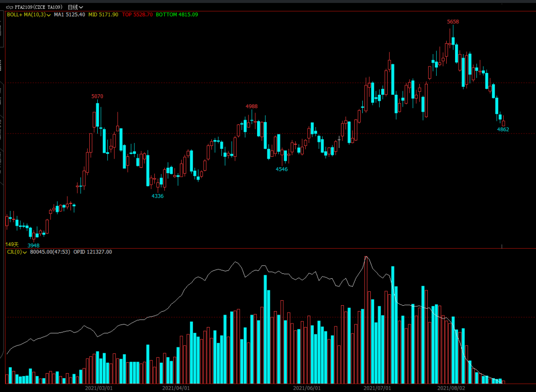536x392 pixels.
Task: Click the MID 5171.90 value
Action: coord(103,15)
